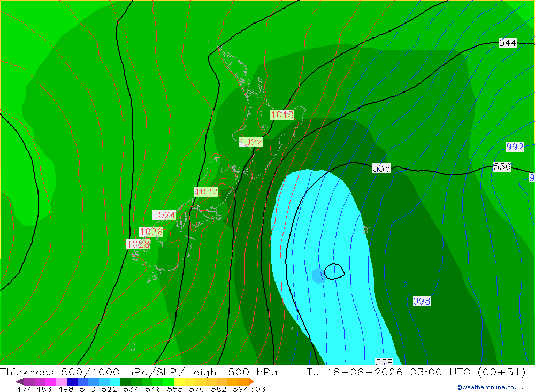535x392 pixels.
Task: Select the light pink legend swatch above 498
Action: tap(62, 381)
